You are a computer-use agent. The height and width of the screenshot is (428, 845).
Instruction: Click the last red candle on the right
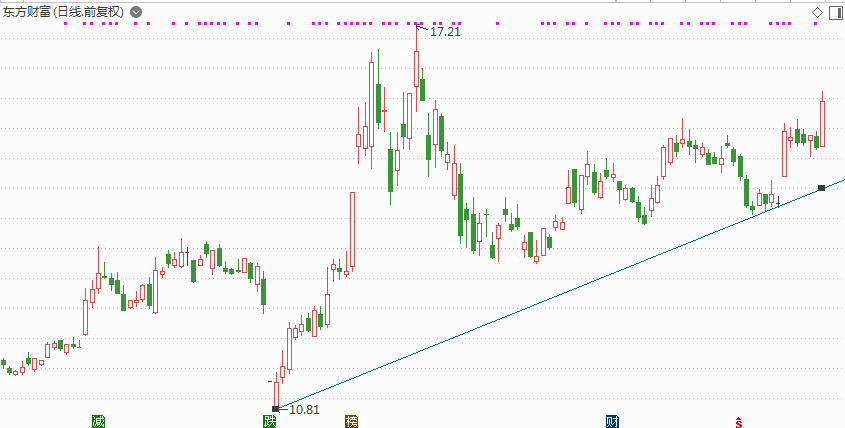pos(822,123)
